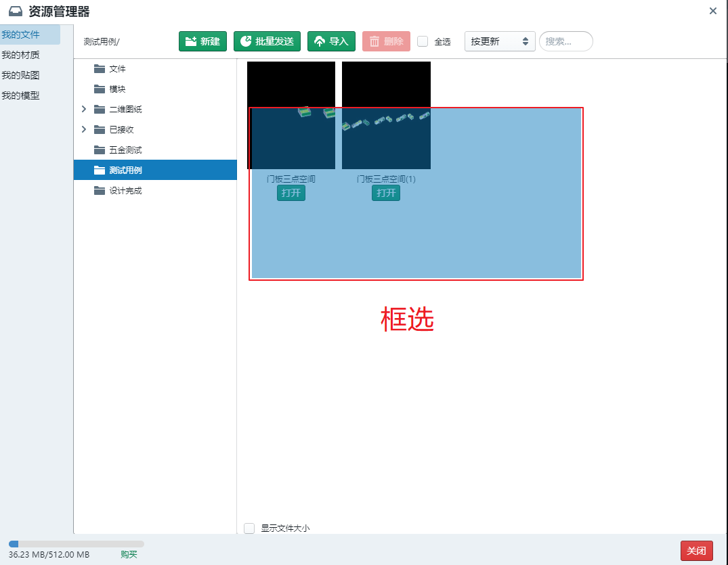
Task: Click the 新建 new folder button
Action: coord(202,41)
